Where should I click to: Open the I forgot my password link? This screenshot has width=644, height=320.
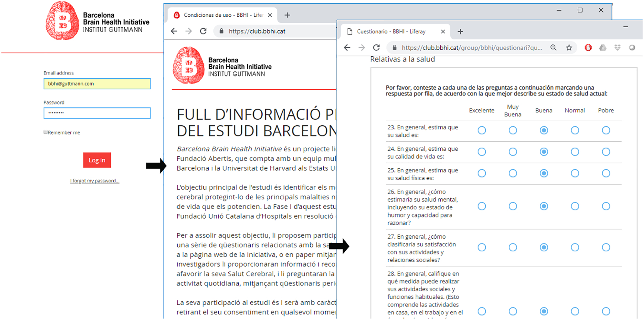pyautogui.click(x=95, y=181)
